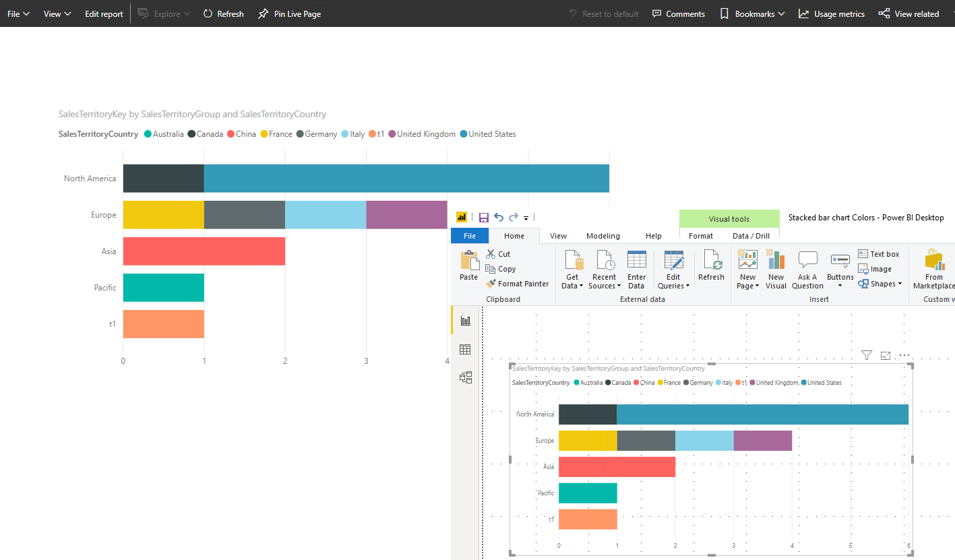955x560 pixels.
Task: Switch to Data view table icon
Action: [465, 349]
